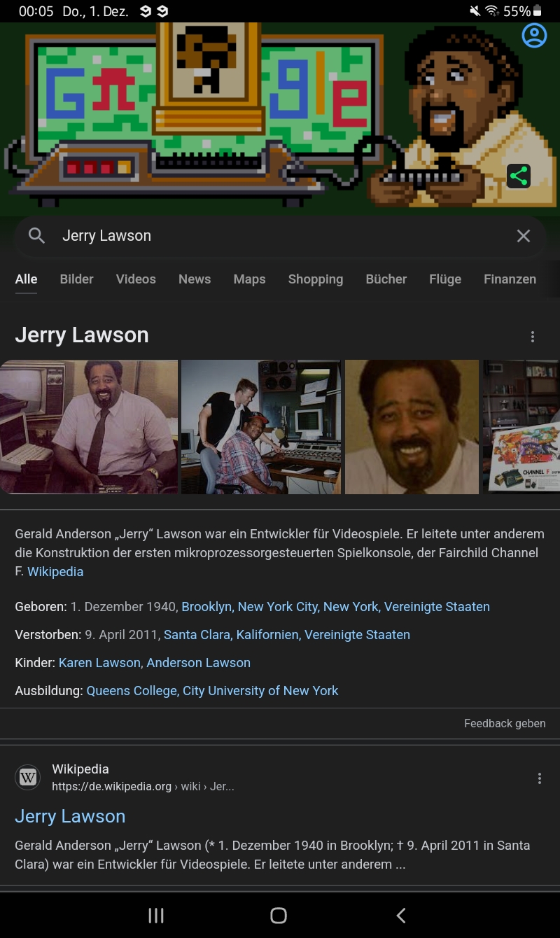Tap the de.wikipedia.org result URL
The width and height of the screenshot is (560, 938).
coord(143,787)
